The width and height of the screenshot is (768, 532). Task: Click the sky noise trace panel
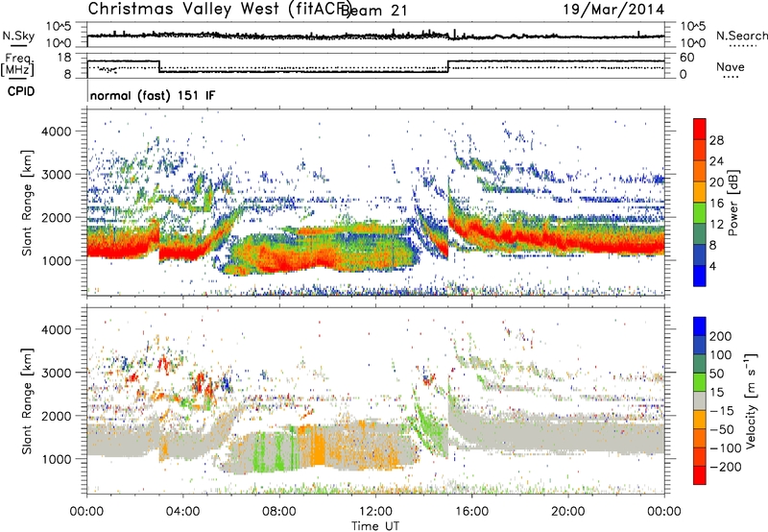[x=375, y=35]
